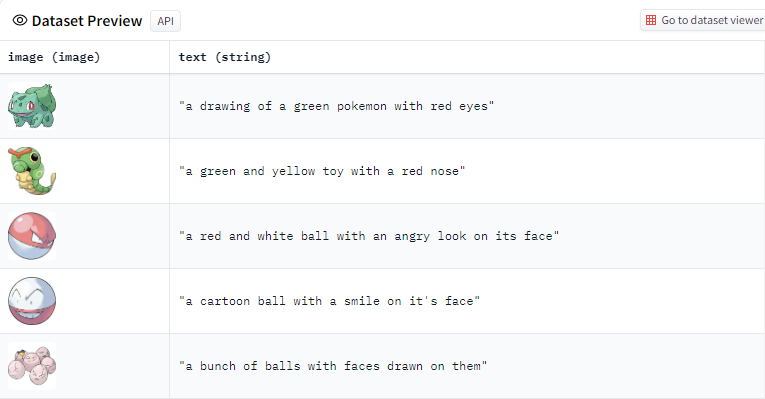Click the red grid icon on dataset viewer button
The image size is (765, 399).
[651, 20]
